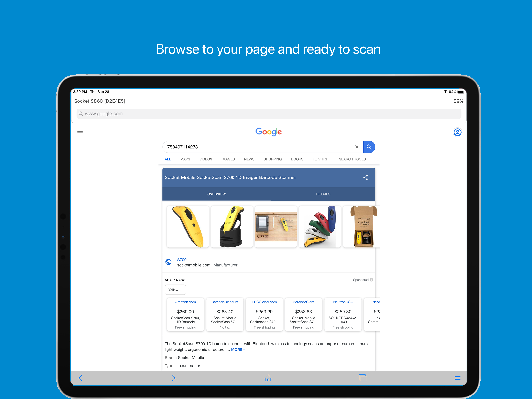
Task: Expand description with MORE link
Action: point(238,350)
